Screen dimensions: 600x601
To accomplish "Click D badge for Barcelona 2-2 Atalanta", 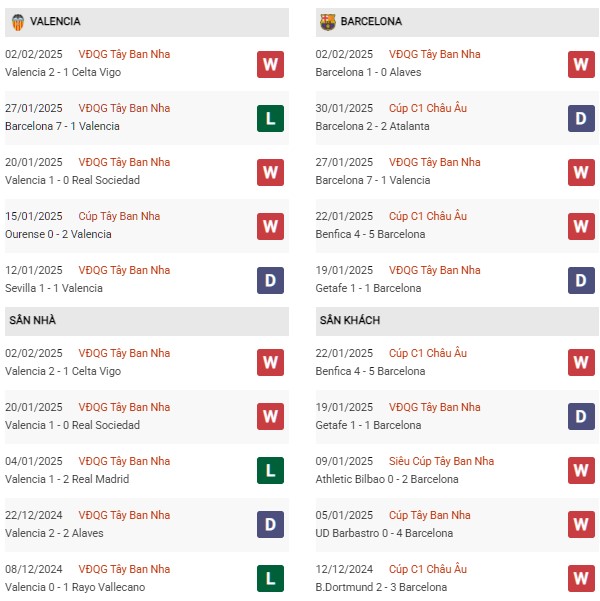I will 581,118.
